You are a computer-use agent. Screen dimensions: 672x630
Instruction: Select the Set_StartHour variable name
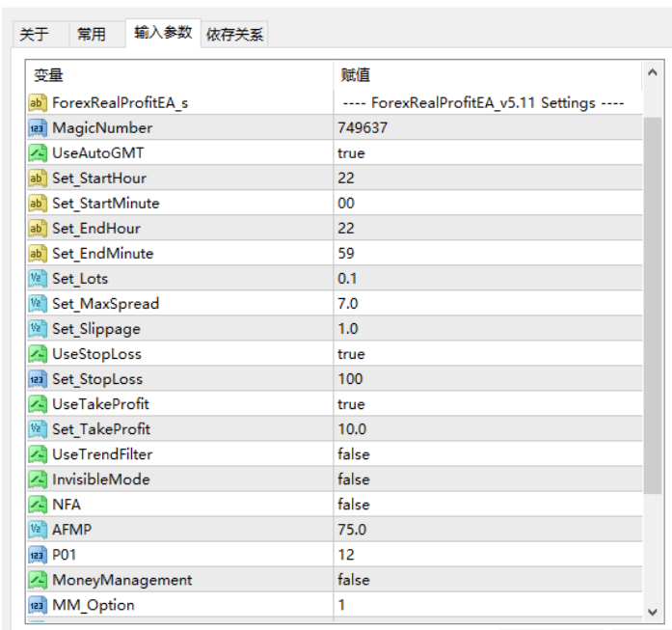(99, 178)
